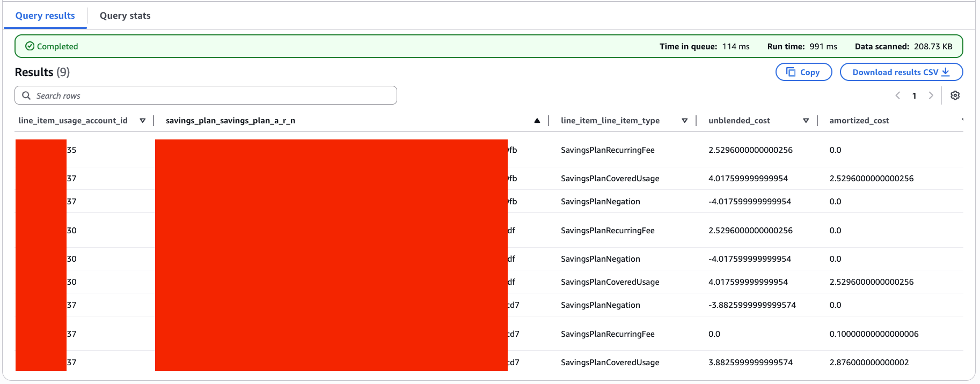980x384 pixels.
Task: Click the 2.876000000000002 amortized cost cell
Action: coord(869,363)
